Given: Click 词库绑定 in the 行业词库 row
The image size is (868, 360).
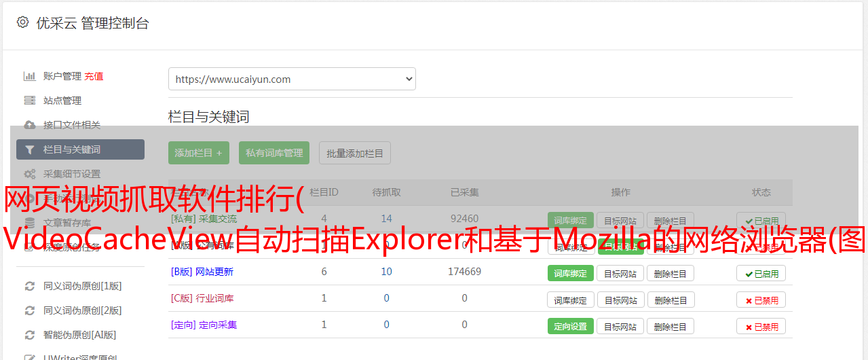Looking at the screenshot, I should (571, 300).
